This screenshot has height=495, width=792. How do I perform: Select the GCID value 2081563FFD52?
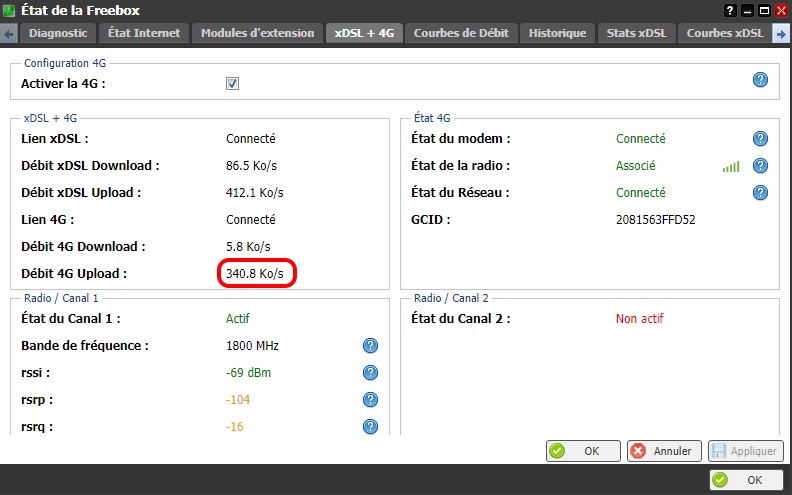(x=656, y=220)
